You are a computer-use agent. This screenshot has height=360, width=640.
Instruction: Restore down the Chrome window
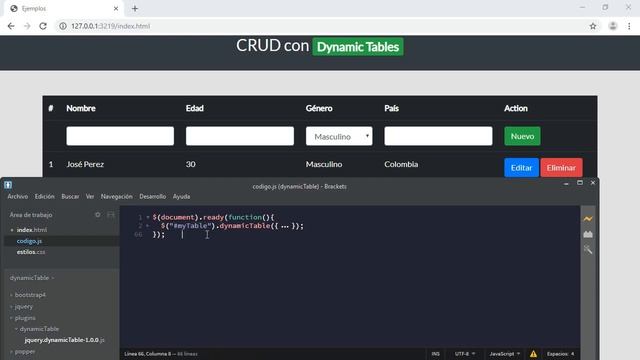click(x=605, y=7)
